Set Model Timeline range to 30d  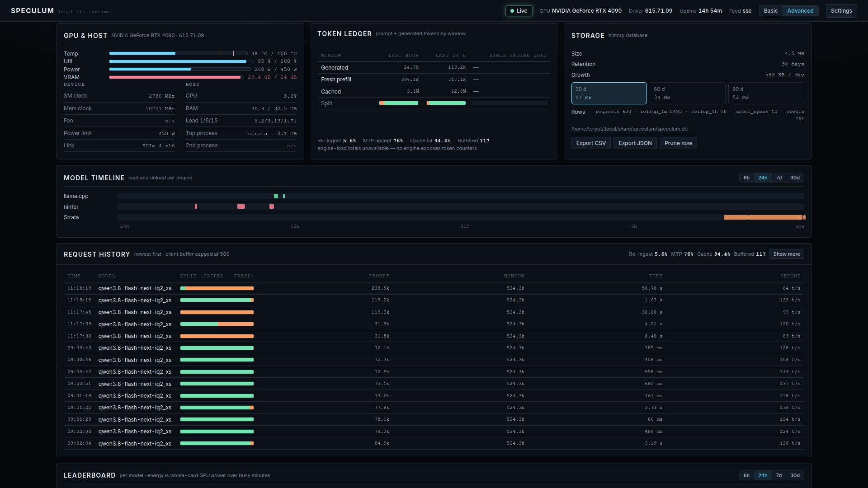(x=795, y=178)
